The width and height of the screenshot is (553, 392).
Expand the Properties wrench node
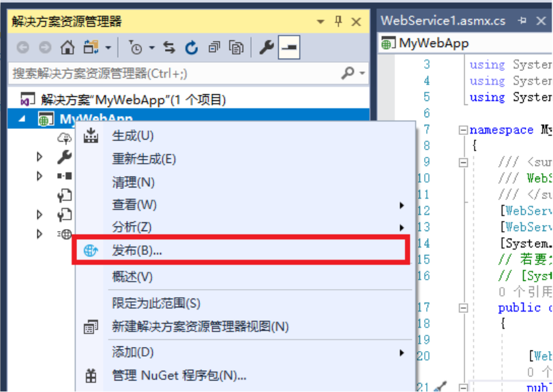(x=40, y=157)
